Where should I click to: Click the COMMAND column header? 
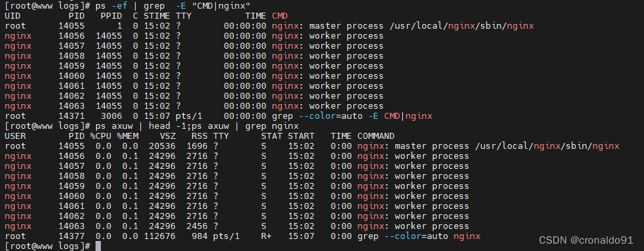tap(376, 136)
